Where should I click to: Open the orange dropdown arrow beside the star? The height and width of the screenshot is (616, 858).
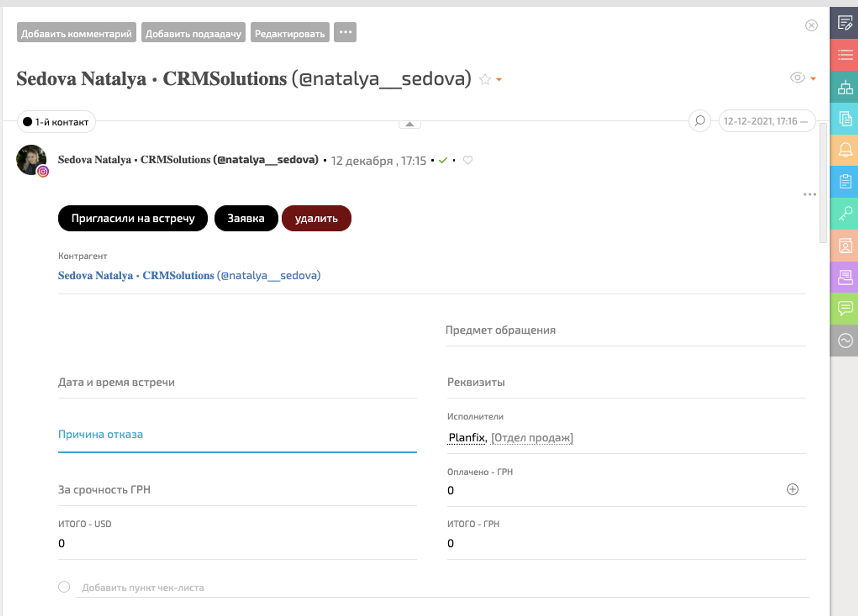click(x=499, y=79)
